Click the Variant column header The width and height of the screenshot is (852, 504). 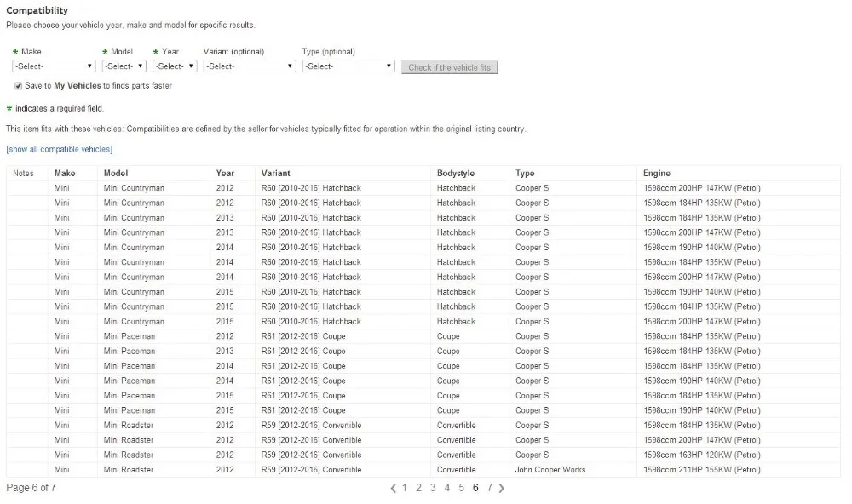275,174
